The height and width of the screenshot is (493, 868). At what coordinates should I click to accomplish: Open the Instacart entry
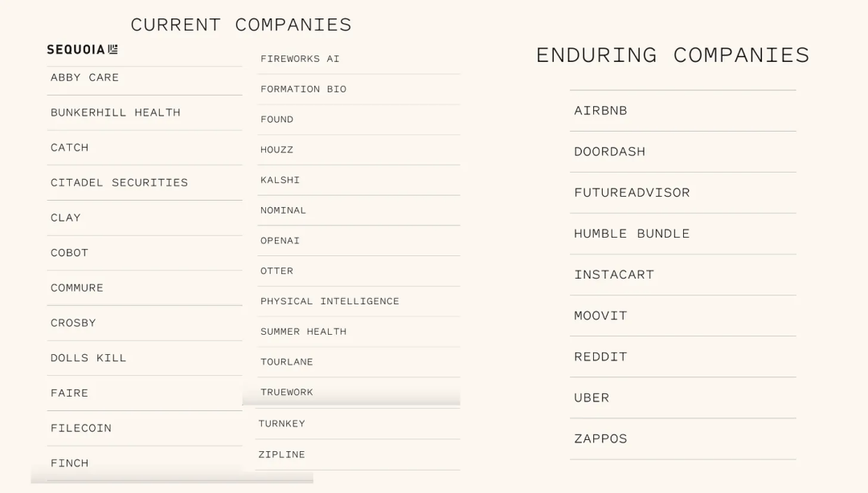pyautogui.click(x=683, y=275)
